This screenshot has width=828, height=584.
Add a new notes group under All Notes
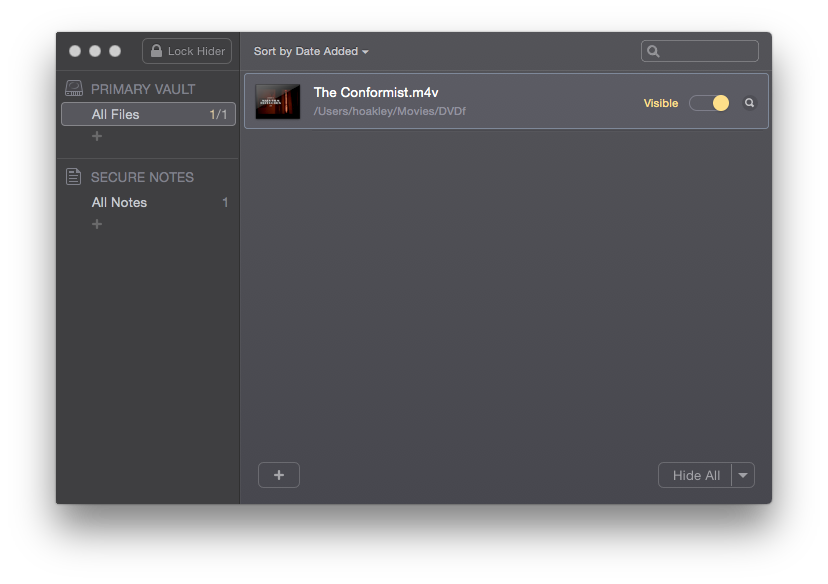click(97, 224)
